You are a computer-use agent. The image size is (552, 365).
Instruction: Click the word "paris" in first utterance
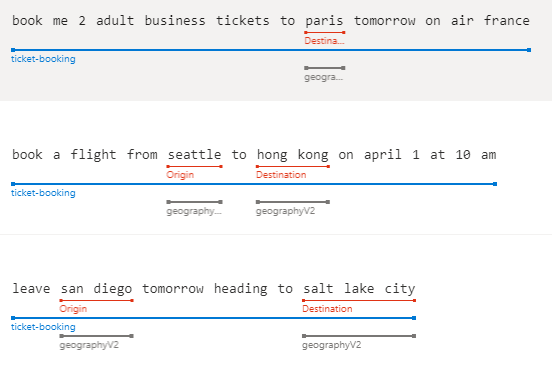pos(324,21)
